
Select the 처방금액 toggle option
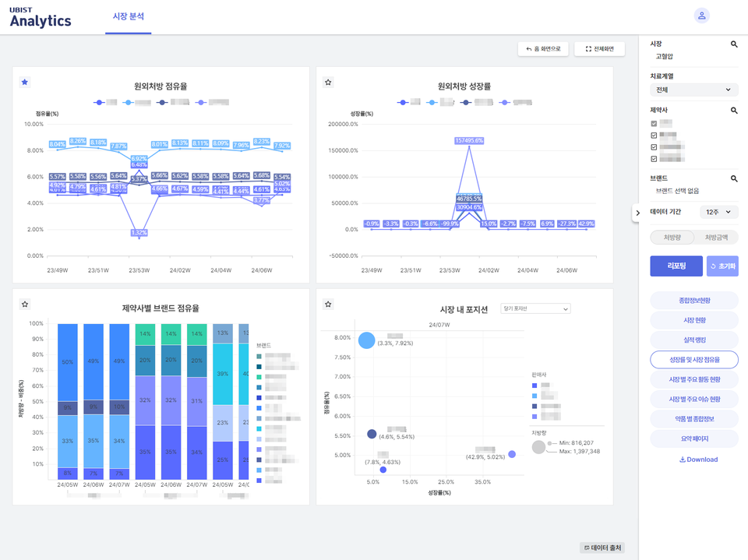coord(716,238)
